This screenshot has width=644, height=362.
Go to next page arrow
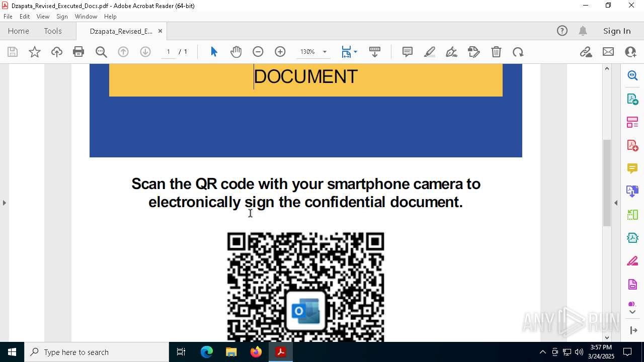pyautogui.click(x=145, y=52)
